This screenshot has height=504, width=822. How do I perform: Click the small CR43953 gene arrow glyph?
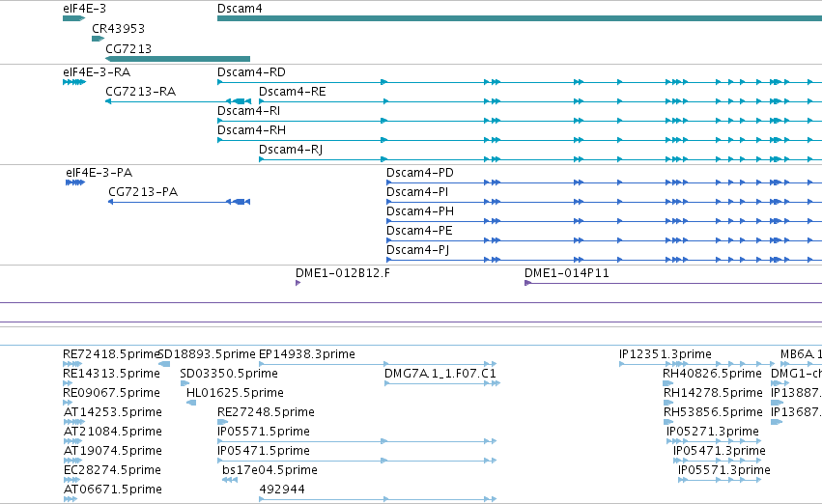(98, 39)
